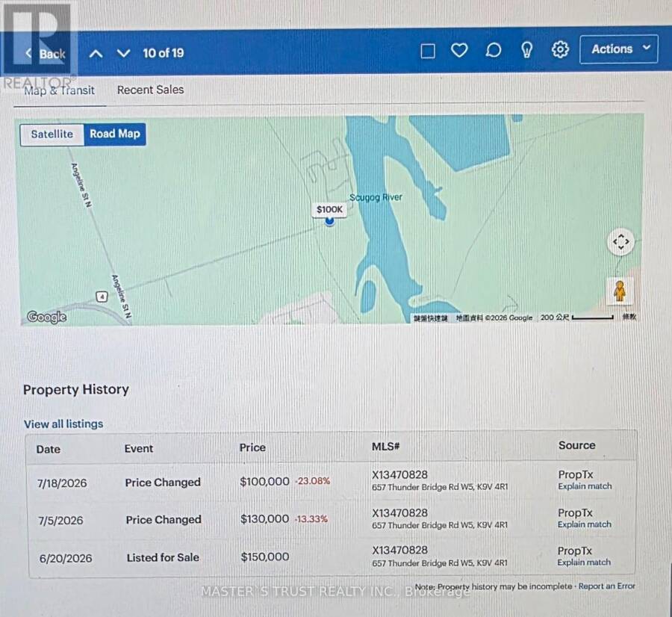Click the Highway 4 shield on map

coord(102,297)
